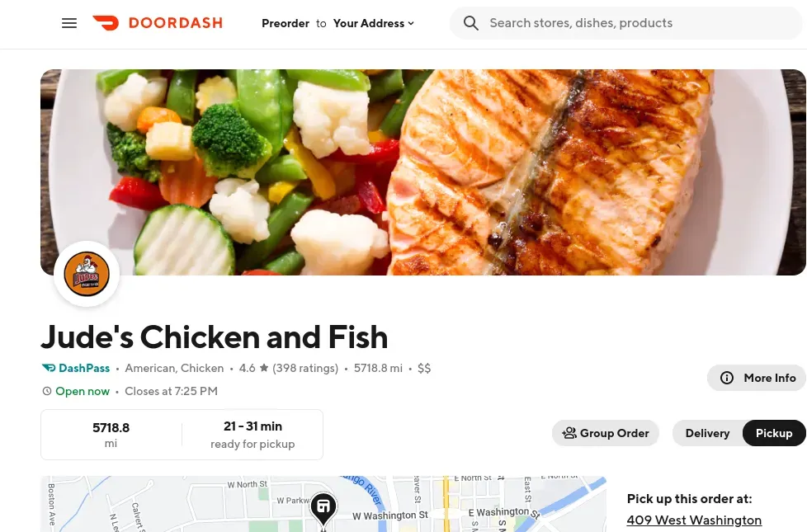Select the Pickup option
The height and width of the screenshot is (532, 807).
[773, 433]
